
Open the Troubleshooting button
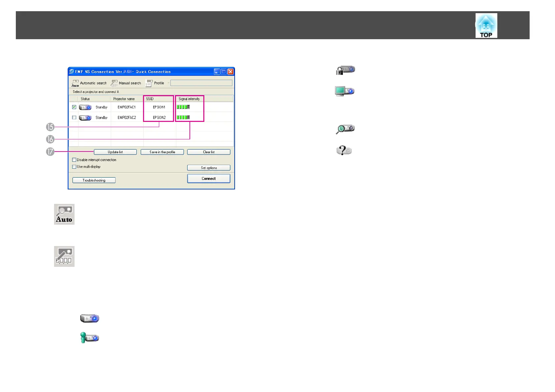(94, 180)
